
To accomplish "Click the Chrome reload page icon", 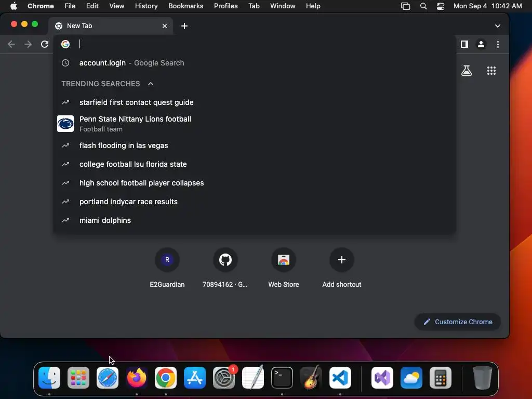I will (45, 44).
